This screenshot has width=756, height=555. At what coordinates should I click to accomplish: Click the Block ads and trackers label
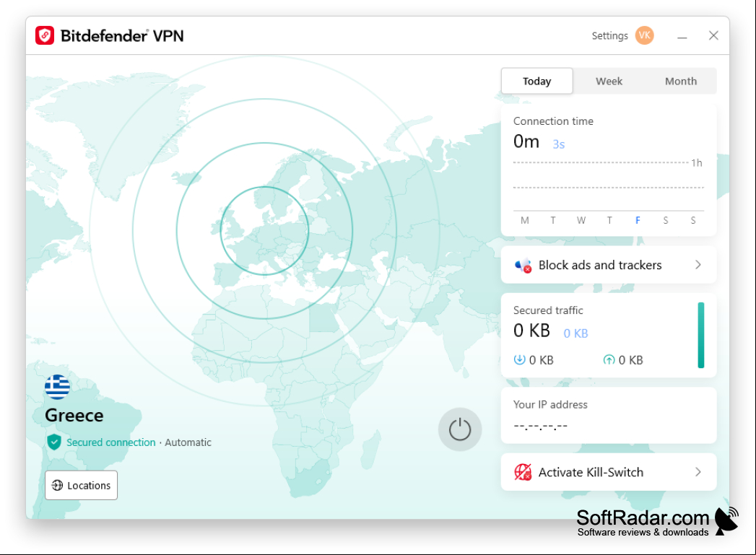tap(600, 265)
